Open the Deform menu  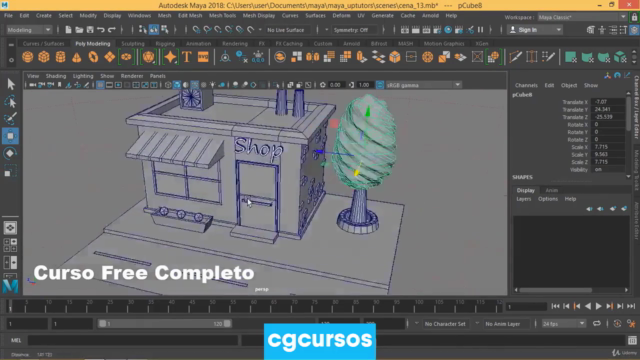pyautogui.click(x=341, y=16)
